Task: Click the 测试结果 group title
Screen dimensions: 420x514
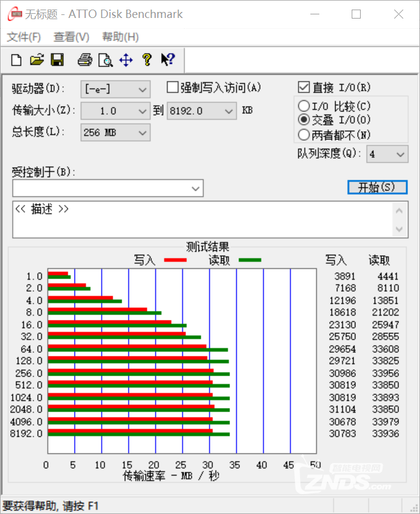Action: [x=207, y=246]
